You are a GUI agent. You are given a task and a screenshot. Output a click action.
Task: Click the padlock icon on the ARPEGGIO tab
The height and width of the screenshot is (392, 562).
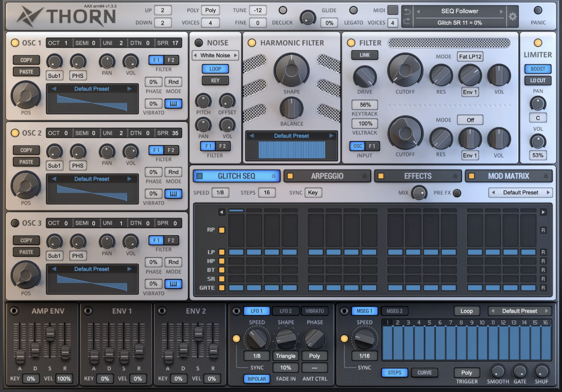coord(364,176)
